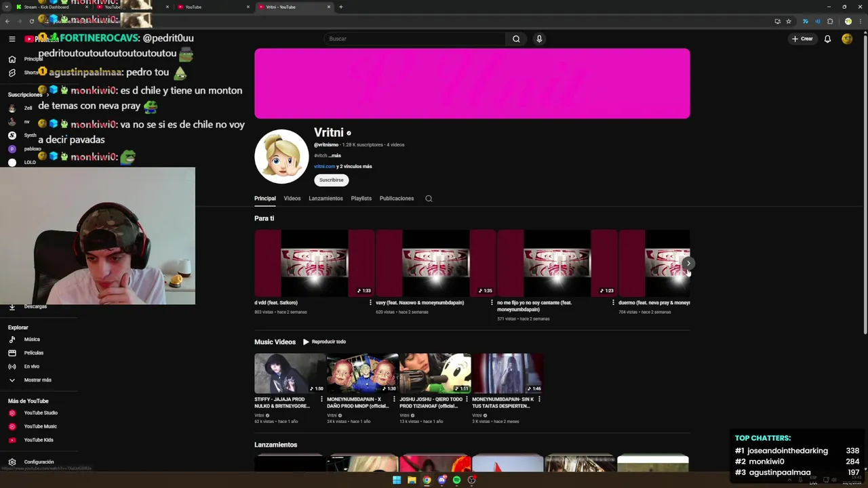The width and height of the screenshot is (868, 488).
Task: Close the Vritni - YouTube browser tab
Action: [x=329, y=7]
